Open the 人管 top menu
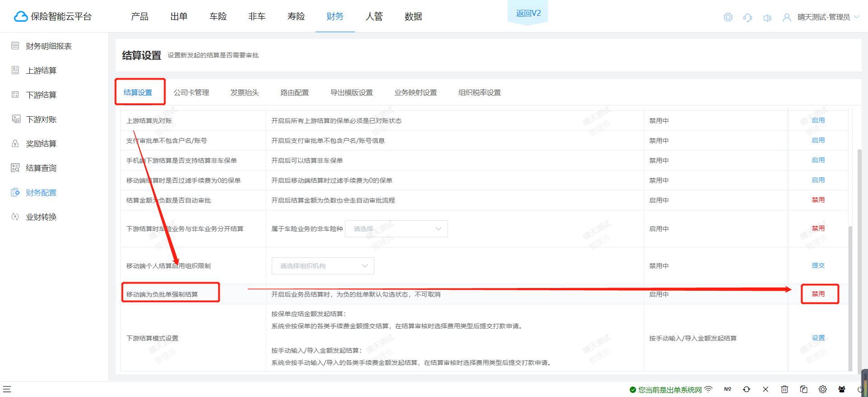Image resolution: width=868 pixels, height=397 pixels. [374, 17]
